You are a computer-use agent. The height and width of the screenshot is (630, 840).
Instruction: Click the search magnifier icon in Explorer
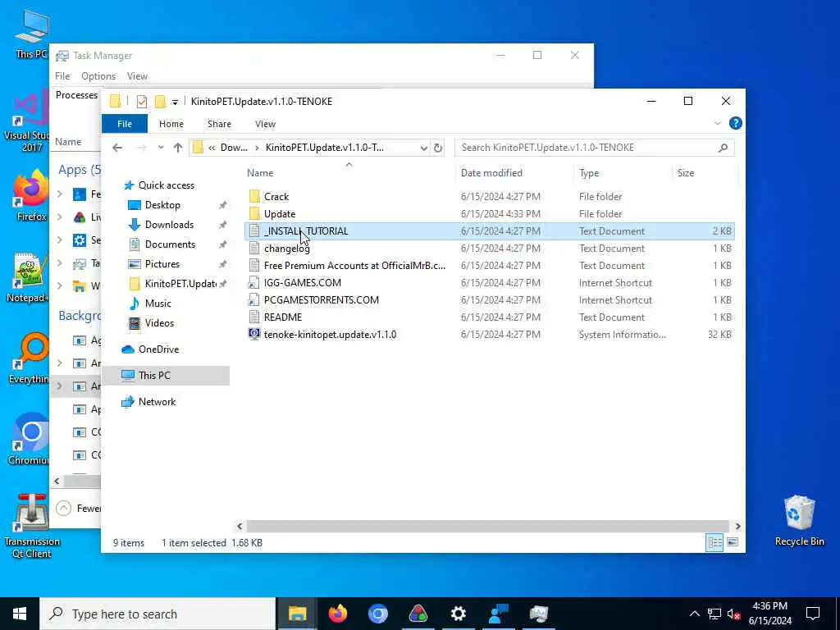click(x=723, y=148)
